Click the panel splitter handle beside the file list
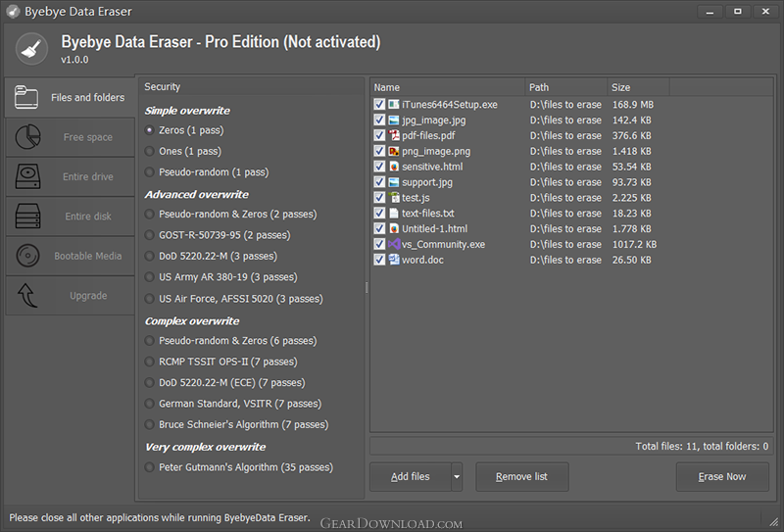 click(367, 287)
